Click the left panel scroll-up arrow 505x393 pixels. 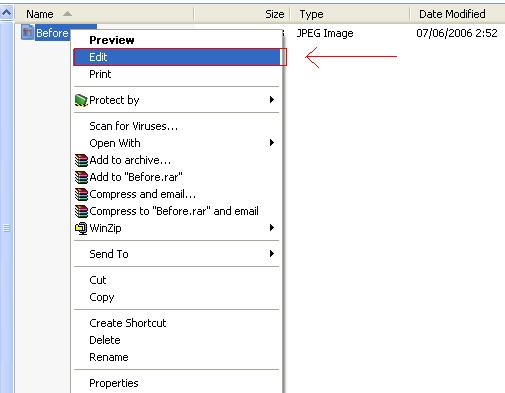point(6,13)
